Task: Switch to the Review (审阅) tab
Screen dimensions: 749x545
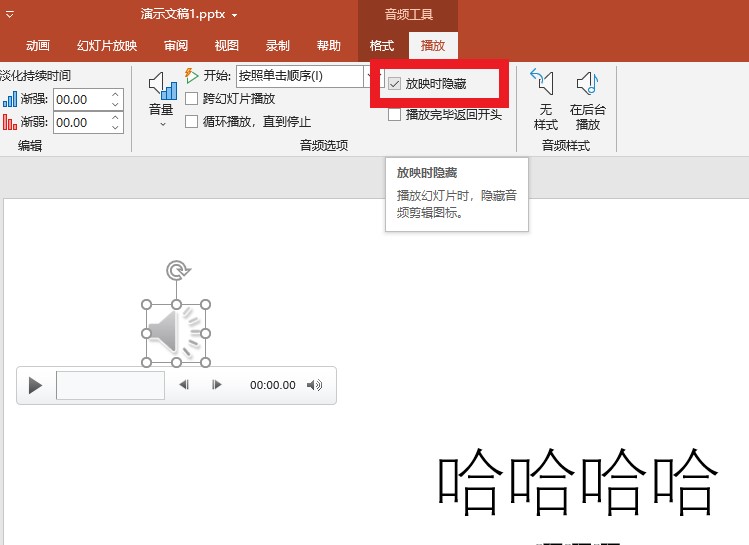Action: pos(176,45)
